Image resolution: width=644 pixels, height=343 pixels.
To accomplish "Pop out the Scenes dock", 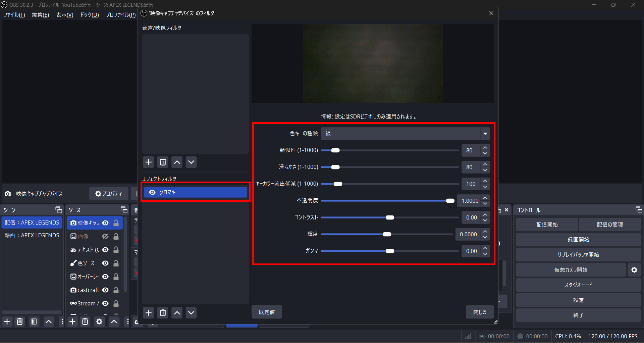I will click(59, 210).
